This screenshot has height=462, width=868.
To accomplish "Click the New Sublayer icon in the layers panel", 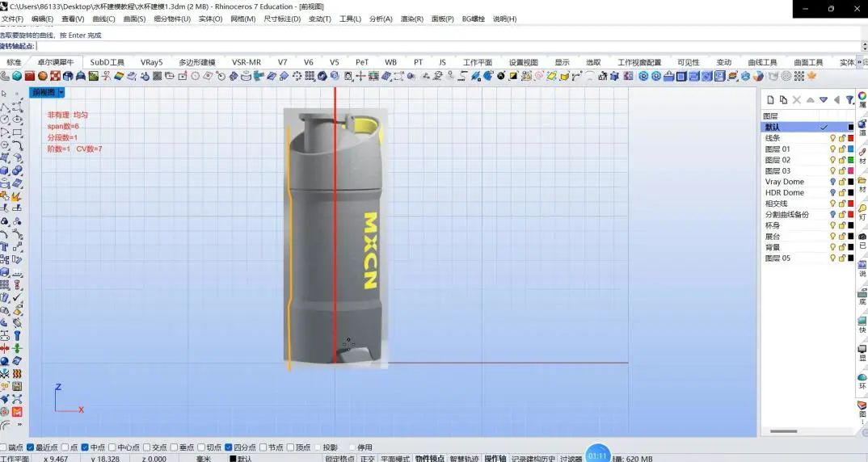I will coord(783,99).
